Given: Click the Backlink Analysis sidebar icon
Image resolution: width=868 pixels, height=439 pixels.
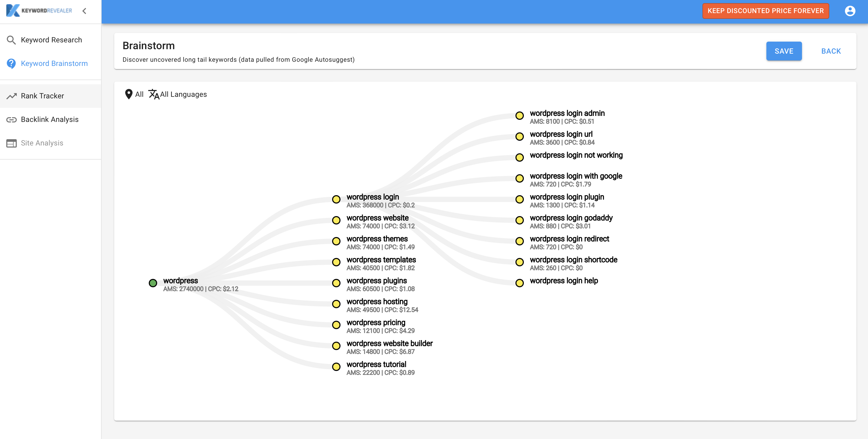Looking at the screenshot, I should pos(12,120).
